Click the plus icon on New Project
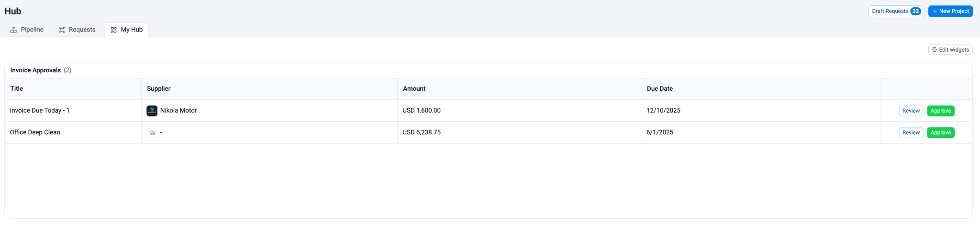The image size is (980, 225). coord(935,11)
